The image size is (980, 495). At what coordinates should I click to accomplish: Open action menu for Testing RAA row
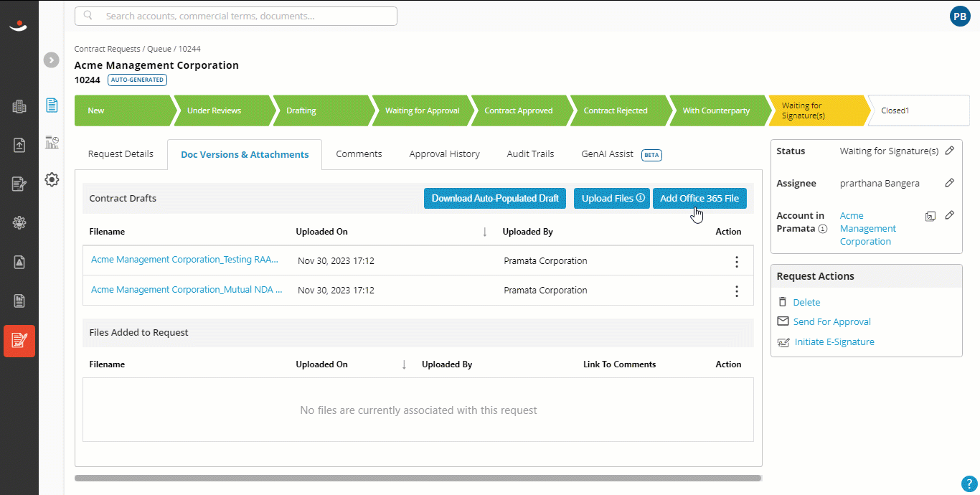coord(736,261)
